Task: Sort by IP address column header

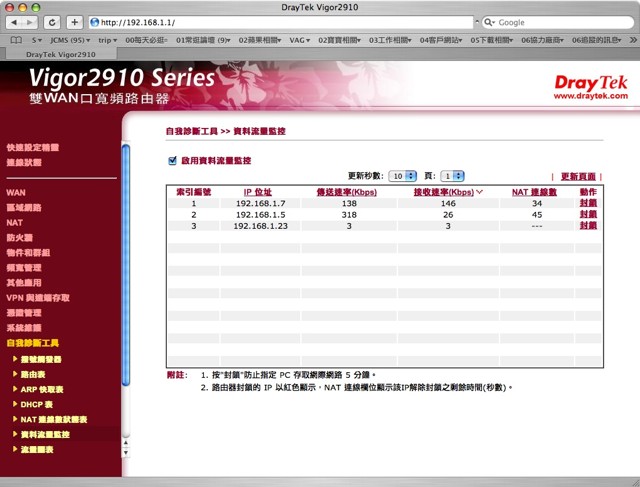Action: pyautogui.click(x=258, y=192)
